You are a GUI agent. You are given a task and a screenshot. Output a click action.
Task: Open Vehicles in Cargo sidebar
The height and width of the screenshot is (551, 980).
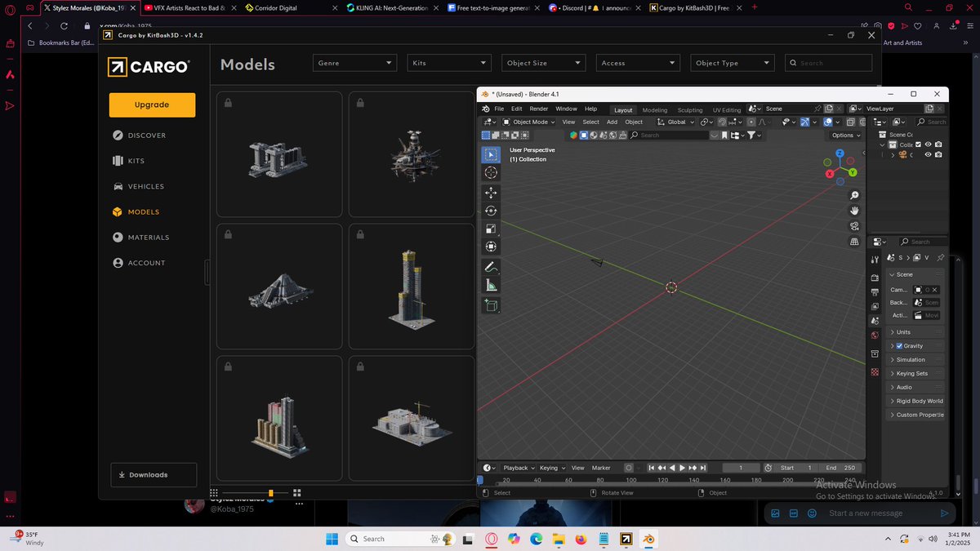pyautogui.click(x=138, y=186)
